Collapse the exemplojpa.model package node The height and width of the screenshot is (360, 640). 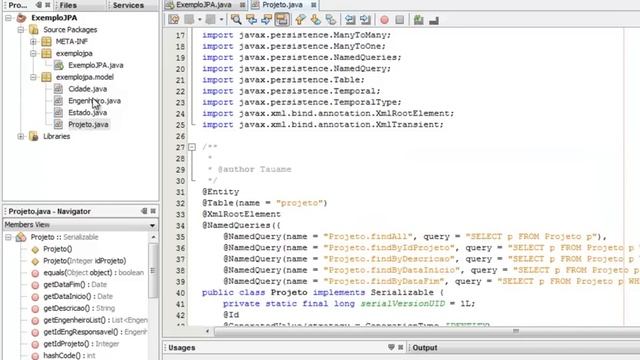pyautogui.click(x=33, y=77)
